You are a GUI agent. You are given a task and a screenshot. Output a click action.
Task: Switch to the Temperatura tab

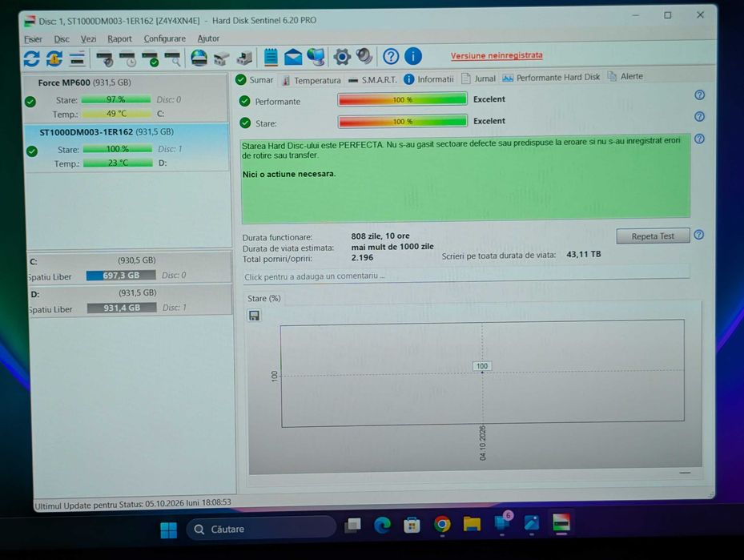tap(312, 80)
